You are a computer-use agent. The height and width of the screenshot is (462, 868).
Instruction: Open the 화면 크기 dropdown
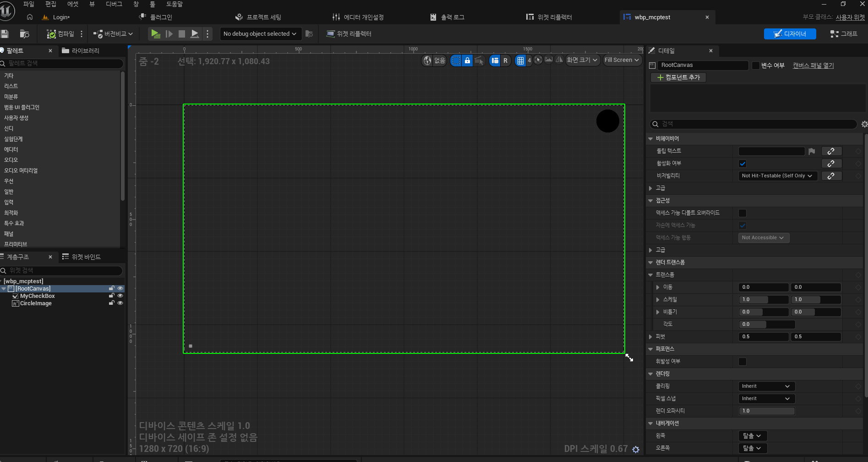pos(582,60)
